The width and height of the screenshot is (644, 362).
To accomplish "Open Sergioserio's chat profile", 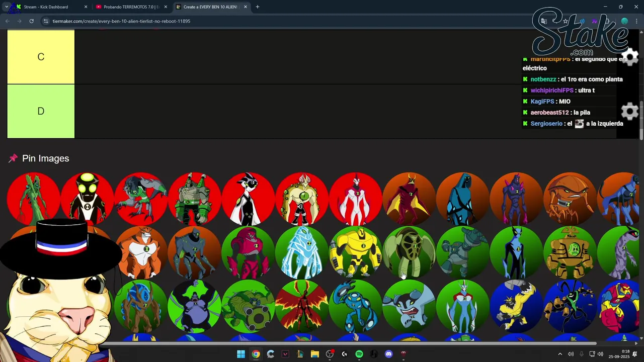I will 546,124.
